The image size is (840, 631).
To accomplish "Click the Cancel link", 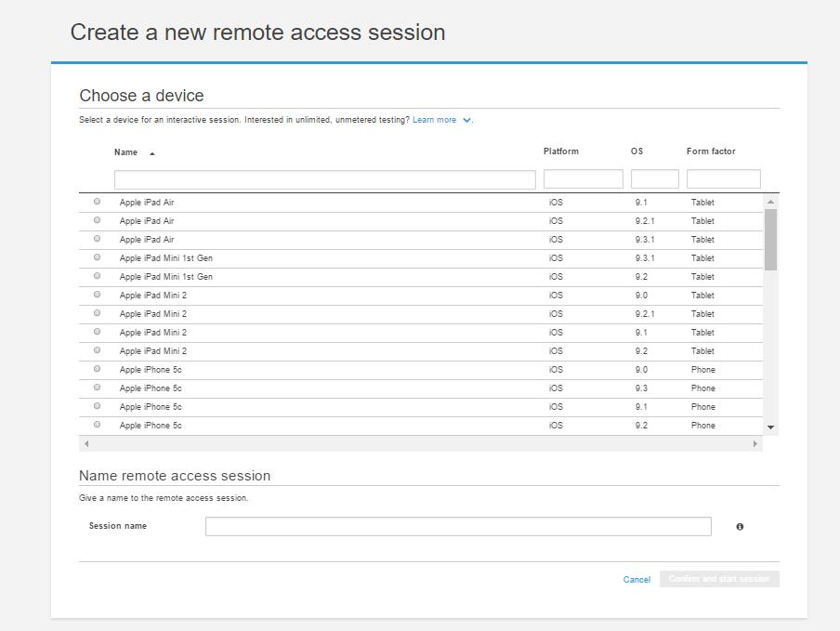I will coord(637,580).
